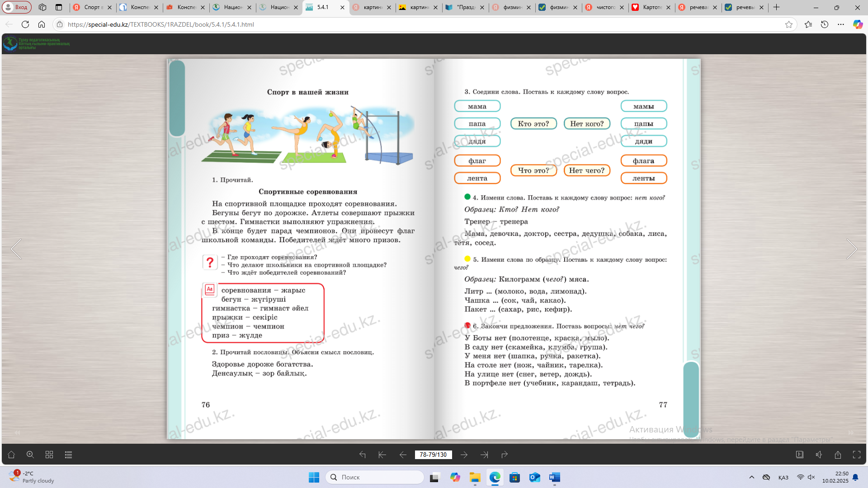Open the Windows Start menu
This screenshot has width=868, height=488.
pos(314,477)
